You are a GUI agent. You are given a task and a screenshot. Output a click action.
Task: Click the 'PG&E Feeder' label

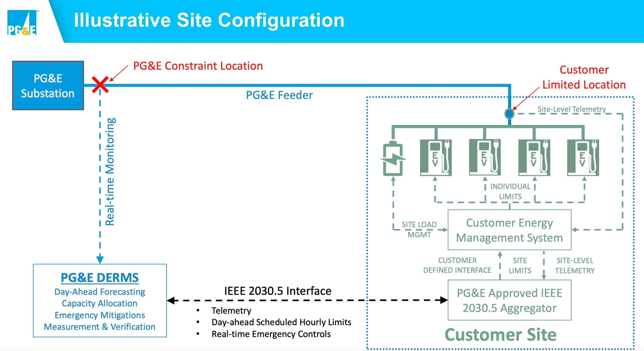point(279,95)
